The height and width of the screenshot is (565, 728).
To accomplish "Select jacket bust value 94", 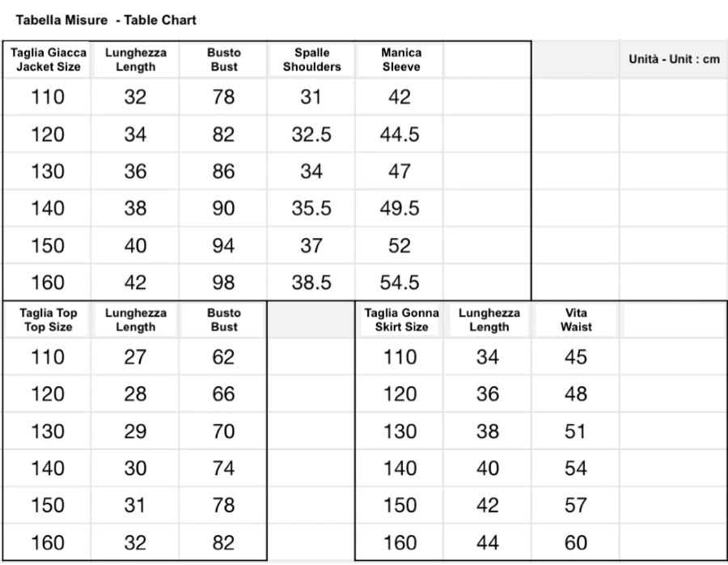I will [x=223, y=245].
